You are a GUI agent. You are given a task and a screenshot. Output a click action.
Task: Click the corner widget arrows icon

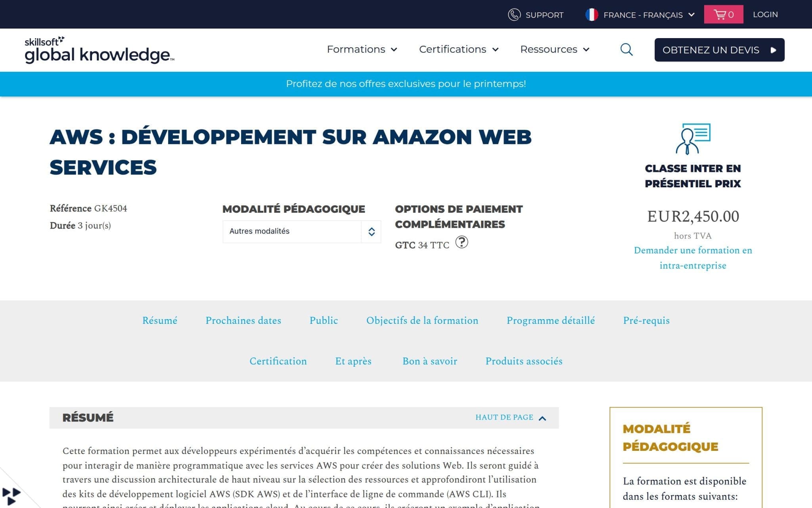[x=11, y=496]
